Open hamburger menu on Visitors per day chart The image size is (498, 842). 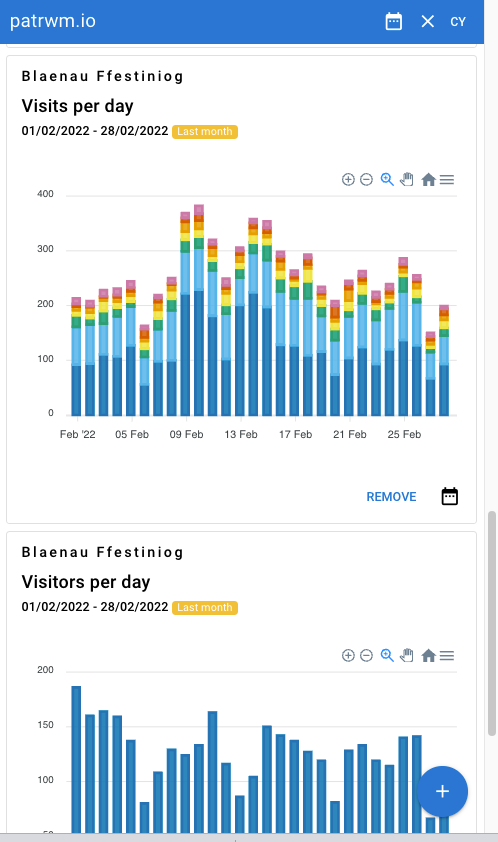coord(447,655)
